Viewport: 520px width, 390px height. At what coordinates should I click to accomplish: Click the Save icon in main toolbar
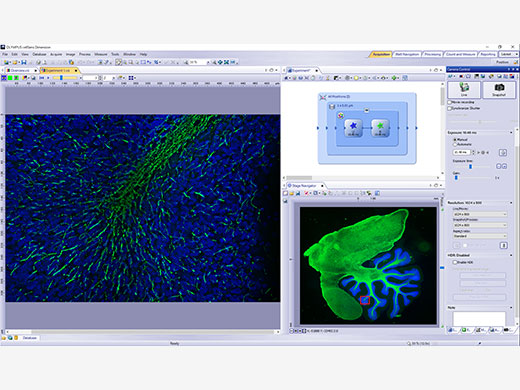pyautogui.click(x=24, y=62)
